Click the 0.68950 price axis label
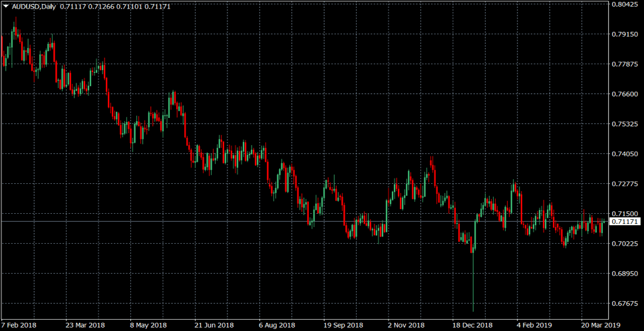The width and height of the screenshot is (644, 331). pos(624,274)
